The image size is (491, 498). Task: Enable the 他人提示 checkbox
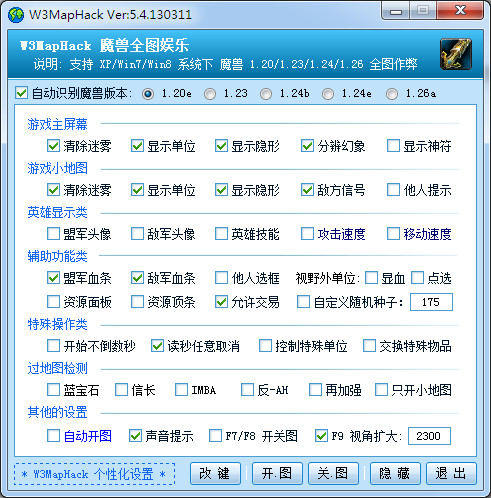(393, 190)
